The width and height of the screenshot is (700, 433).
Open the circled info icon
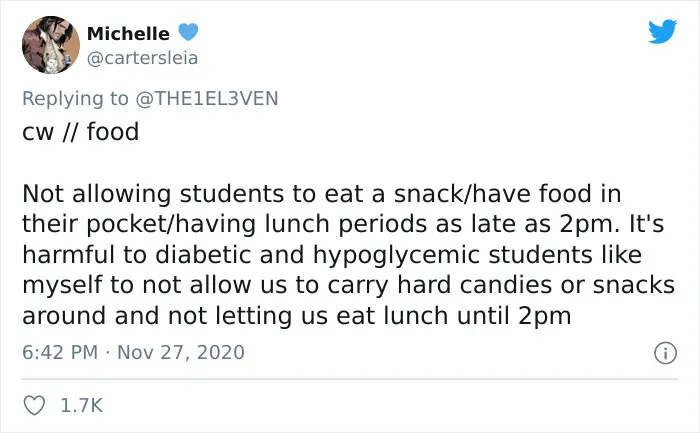(665, 353)
